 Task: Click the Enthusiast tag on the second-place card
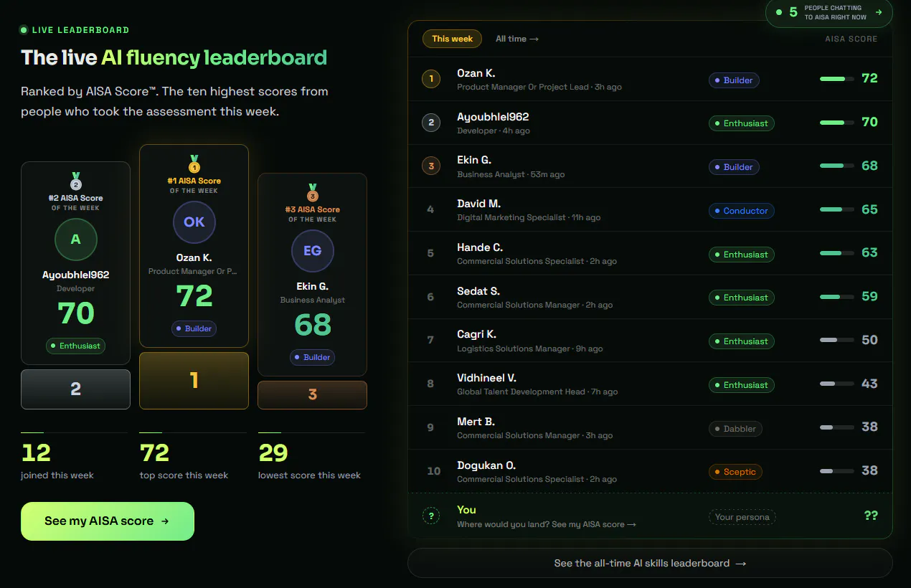pos(75,346)
